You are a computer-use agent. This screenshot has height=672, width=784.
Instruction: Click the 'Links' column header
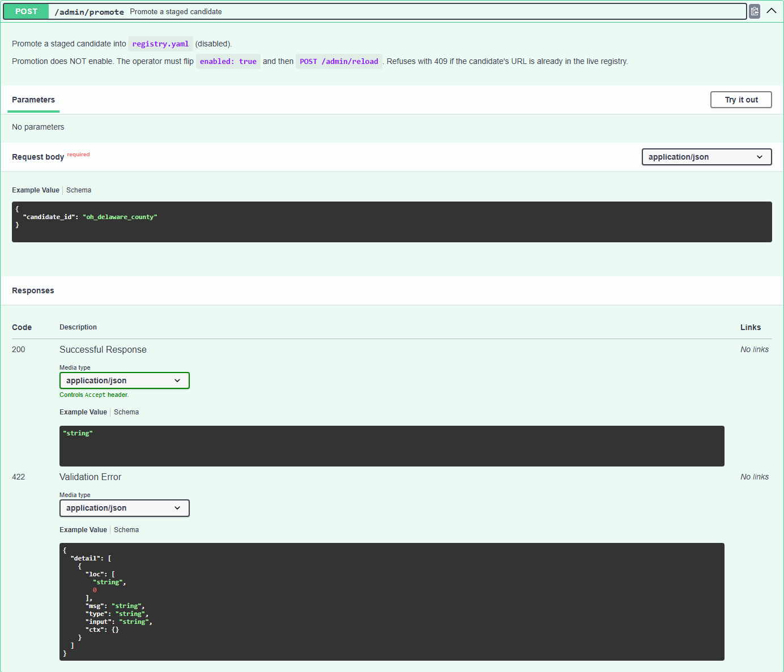[751, 327]
